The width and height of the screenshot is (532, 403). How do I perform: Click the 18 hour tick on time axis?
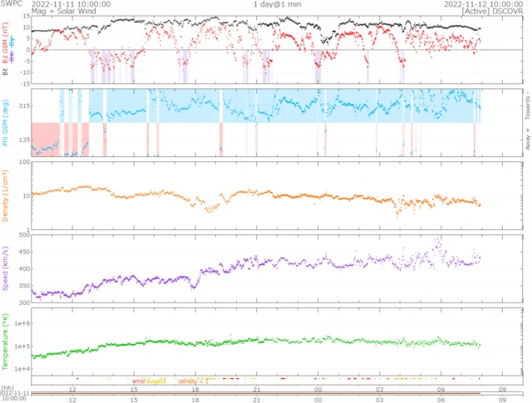[x=195, y=389]
